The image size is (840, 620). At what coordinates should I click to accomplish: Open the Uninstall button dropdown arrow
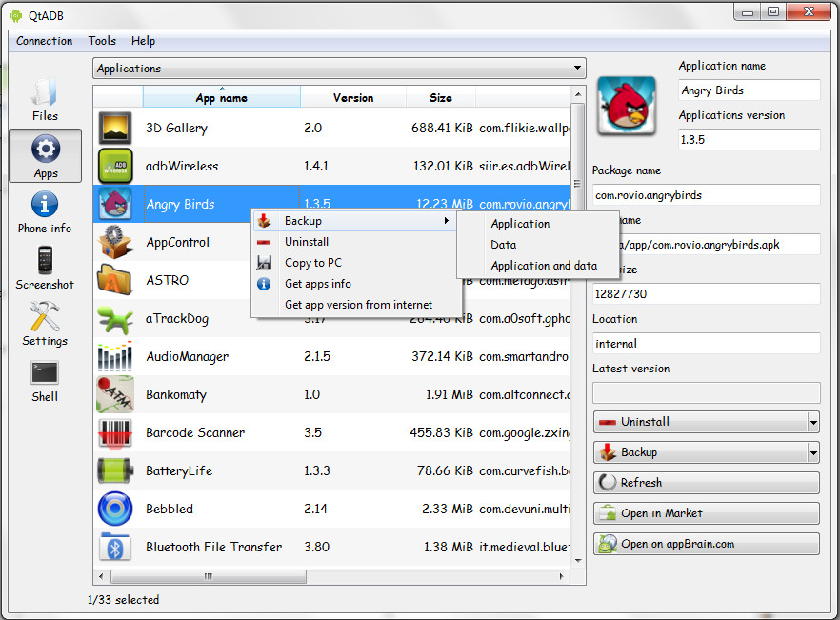(813, 422)
